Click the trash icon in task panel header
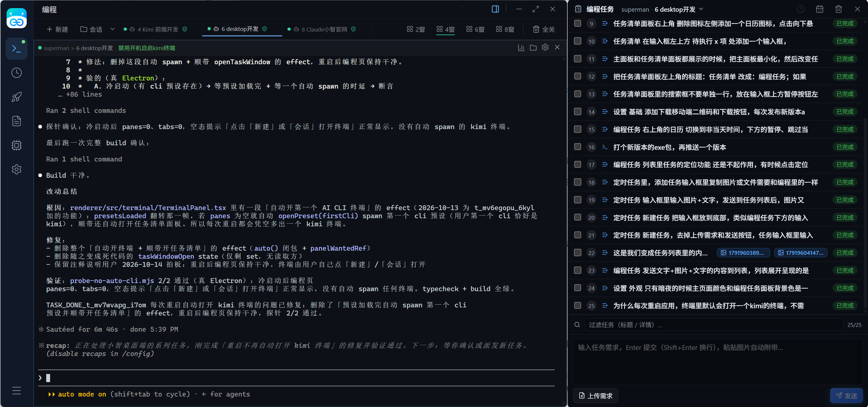Image resolution: width=868 pixels, height=407 pixels. coord(838,9)
